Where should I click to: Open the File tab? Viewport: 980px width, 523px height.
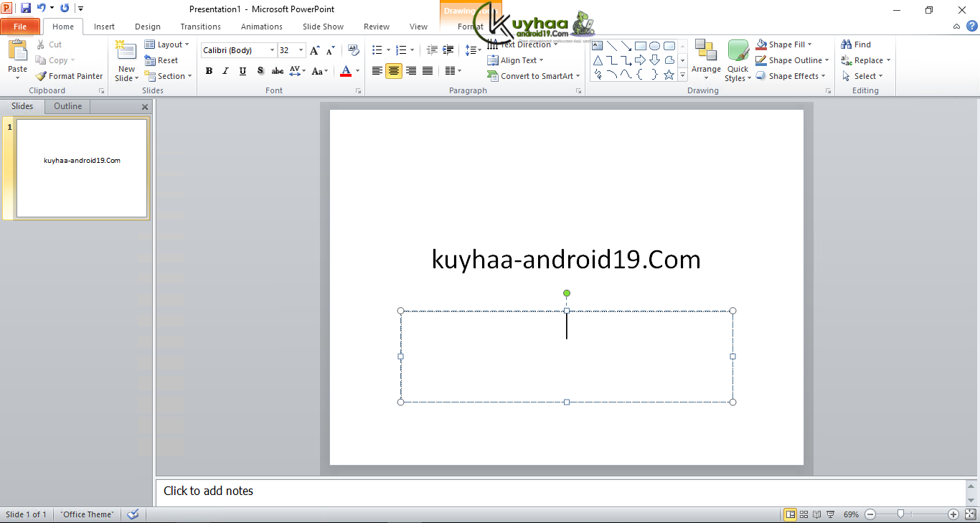(20, 27)
